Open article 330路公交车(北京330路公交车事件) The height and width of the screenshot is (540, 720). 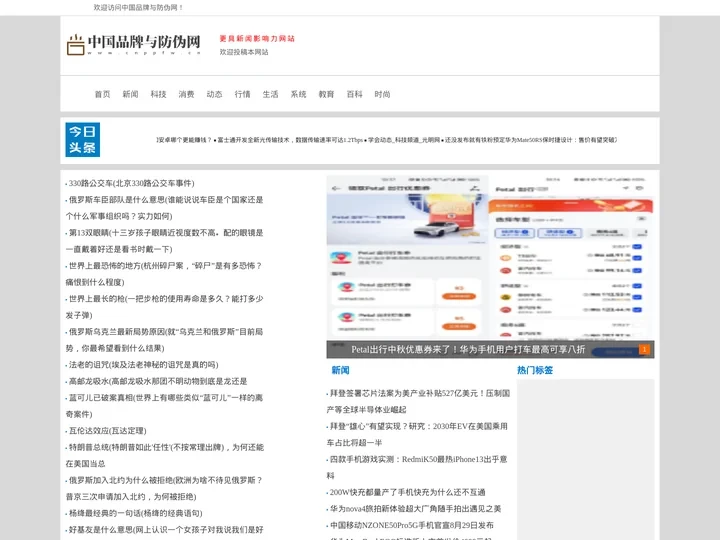click(131, 183)
